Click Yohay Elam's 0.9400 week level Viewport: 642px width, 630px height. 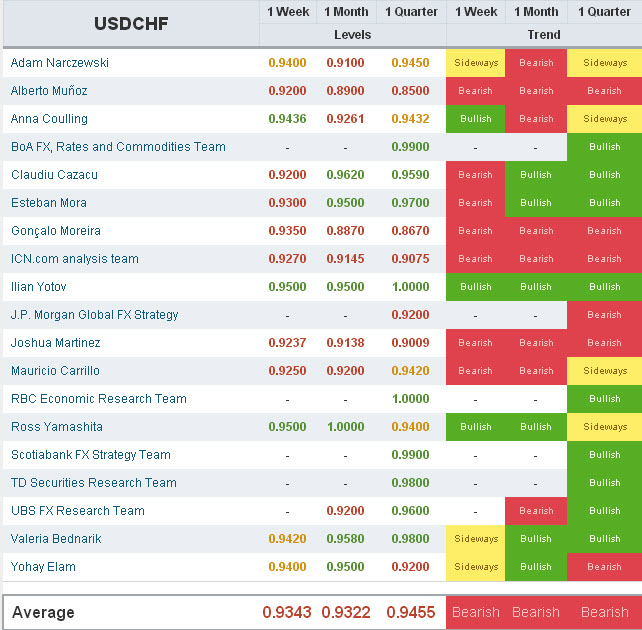[x=287, y=567]
